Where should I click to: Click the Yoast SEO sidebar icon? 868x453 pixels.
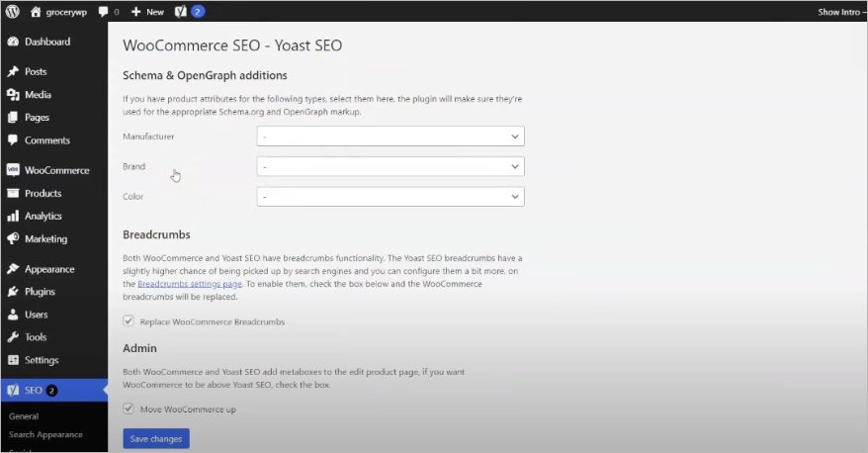click(13, 391)
